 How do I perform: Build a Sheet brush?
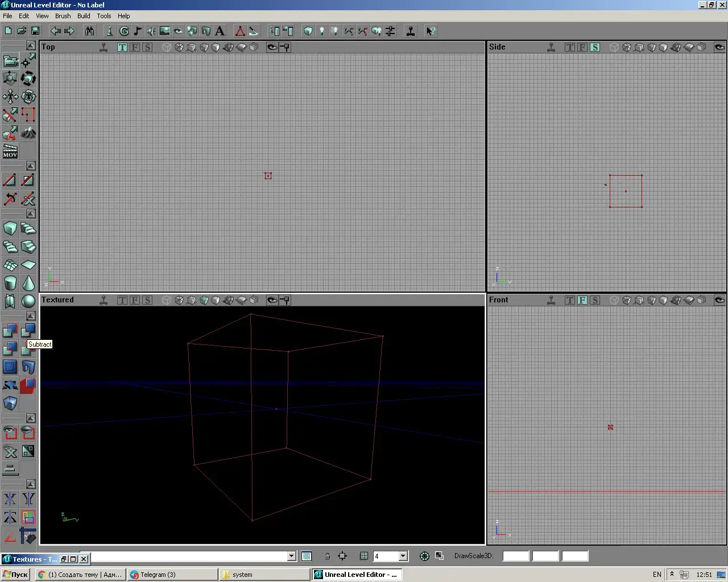pyautogui.click(x=28, y=265)
